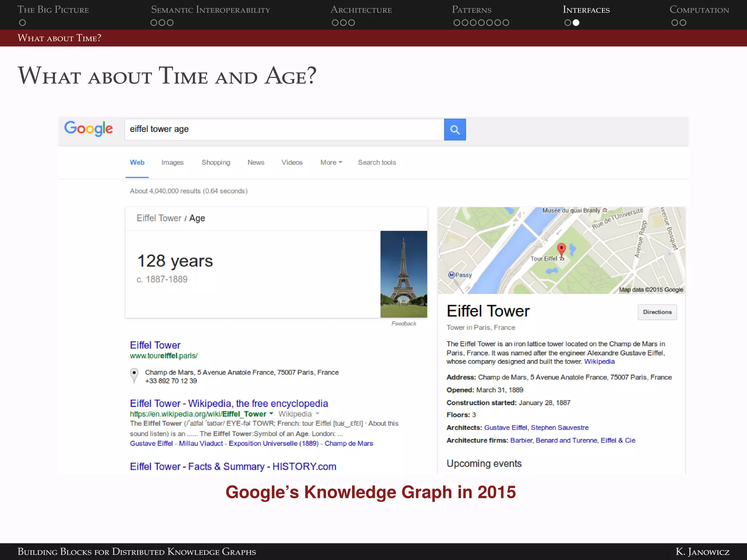Go to Computation section in header

click(699, 10)
